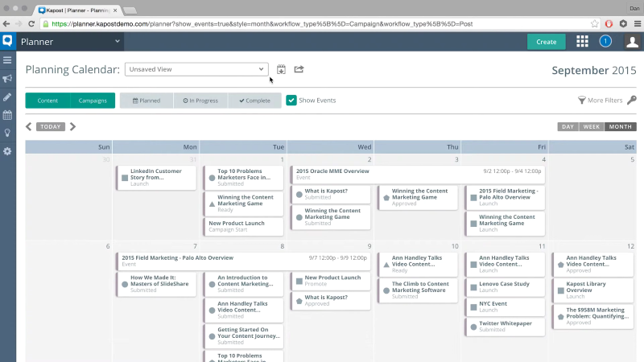644x362 pixels.
Task: Open the Chrome menu icon
Action: tap(638, 24)
